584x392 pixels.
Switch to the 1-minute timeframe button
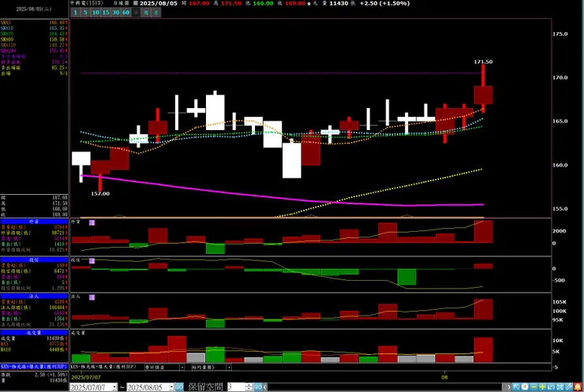[75, 13]
